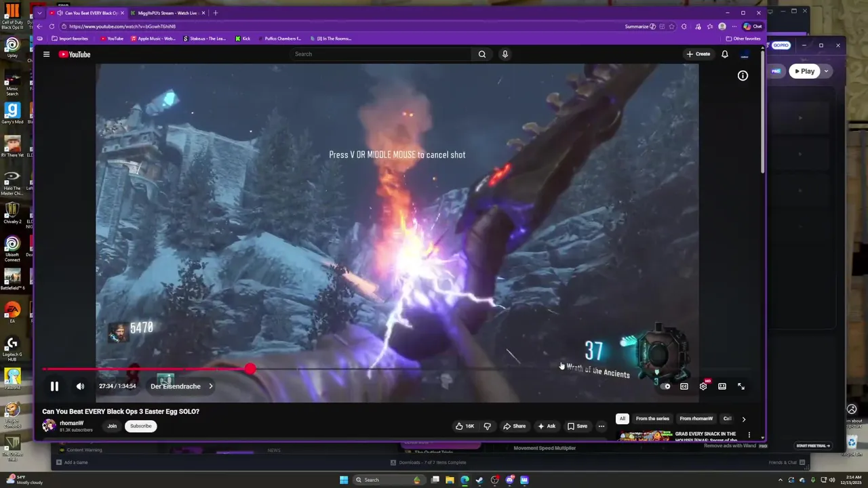Join the rhomanW channel membership
The width and height of the screenshot is (868, 488).
click(x=112, y=426)
